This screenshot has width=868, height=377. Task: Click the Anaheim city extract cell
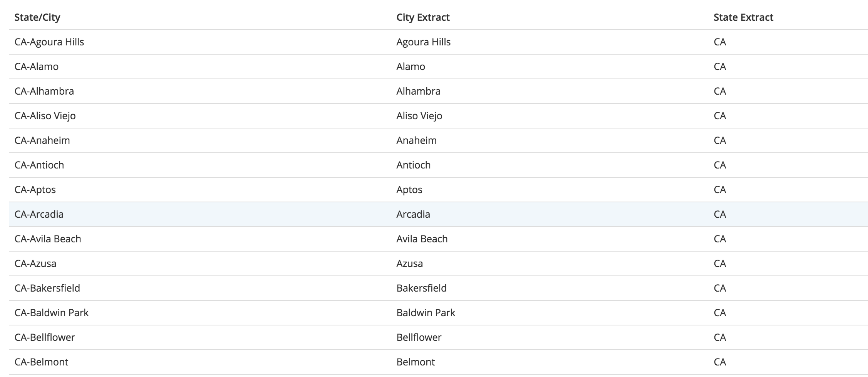click(x=416, y=140)
